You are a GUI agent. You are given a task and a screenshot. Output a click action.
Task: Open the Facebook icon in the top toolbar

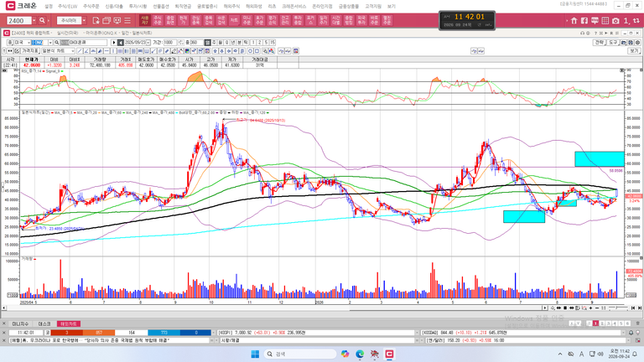click(584, 20)
